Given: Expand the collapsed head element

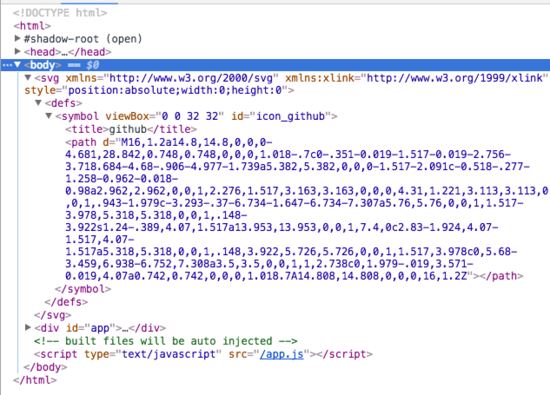Looking at the screenshot, I should (x=17, y=51).
